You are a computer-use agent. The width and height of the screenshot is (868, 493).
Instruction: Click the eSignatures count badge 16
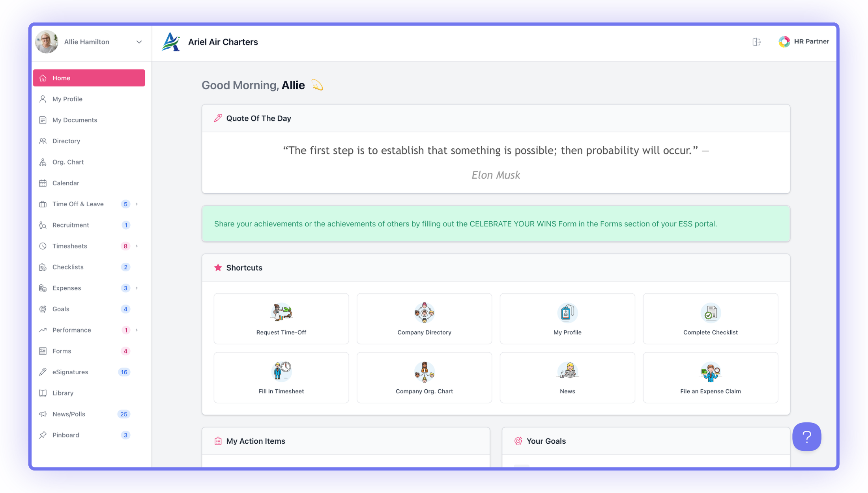(124, 372)
